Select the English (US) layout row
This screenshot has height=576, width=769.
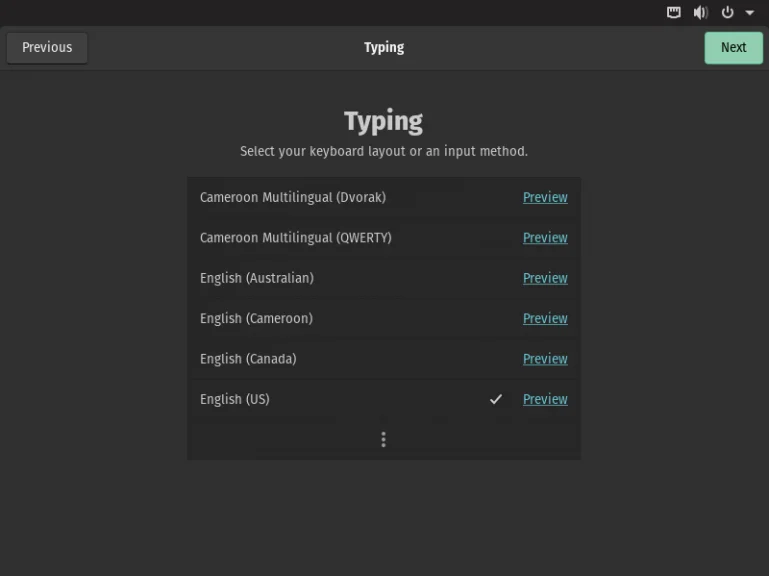235,399
